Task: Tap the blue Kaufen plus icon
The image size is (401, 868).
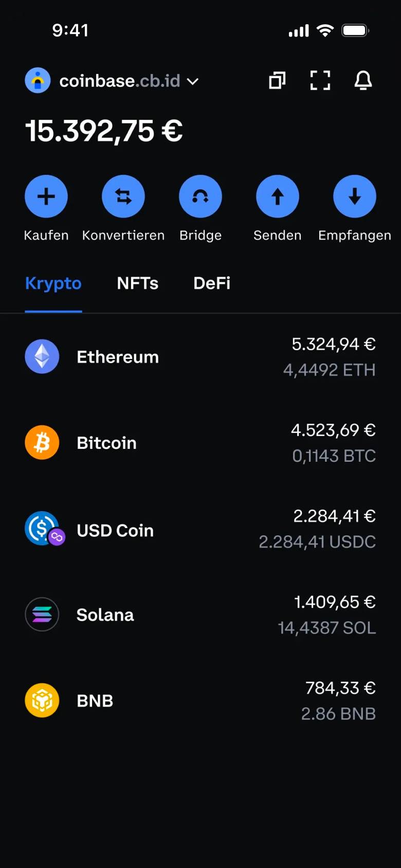Action: click(x=46, y=196)
